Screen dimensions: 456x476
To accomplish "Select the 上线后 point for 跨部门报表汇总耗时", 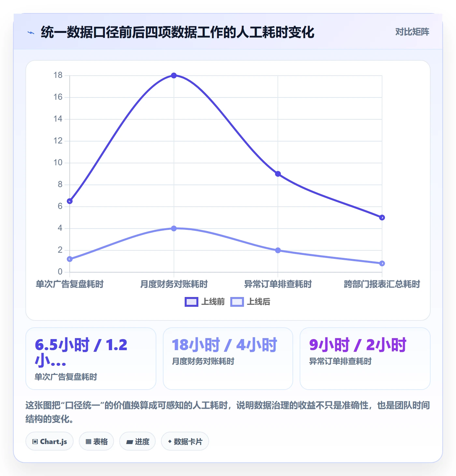I will (x=382, y=263).
